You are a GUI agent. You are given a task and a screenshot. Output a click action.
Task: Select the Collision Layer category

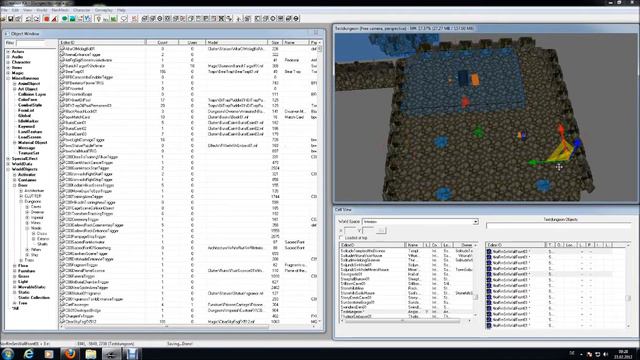(32, 94)
